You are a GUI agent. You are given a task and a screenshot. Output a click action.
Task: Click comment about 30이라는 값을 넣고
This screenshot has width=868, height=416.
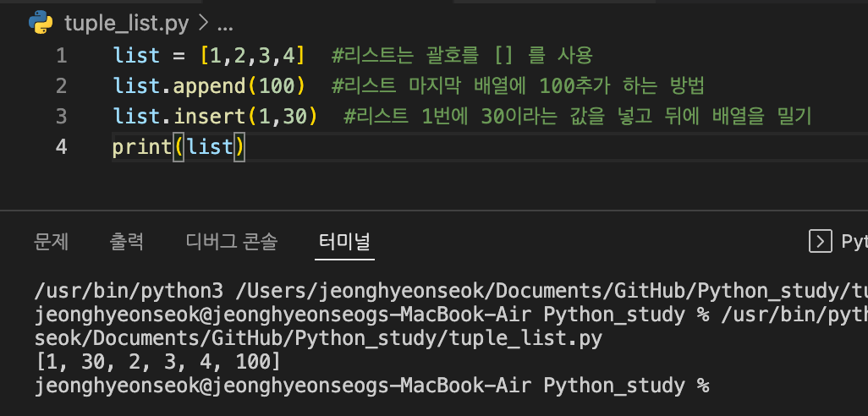(x=577, y=117)
